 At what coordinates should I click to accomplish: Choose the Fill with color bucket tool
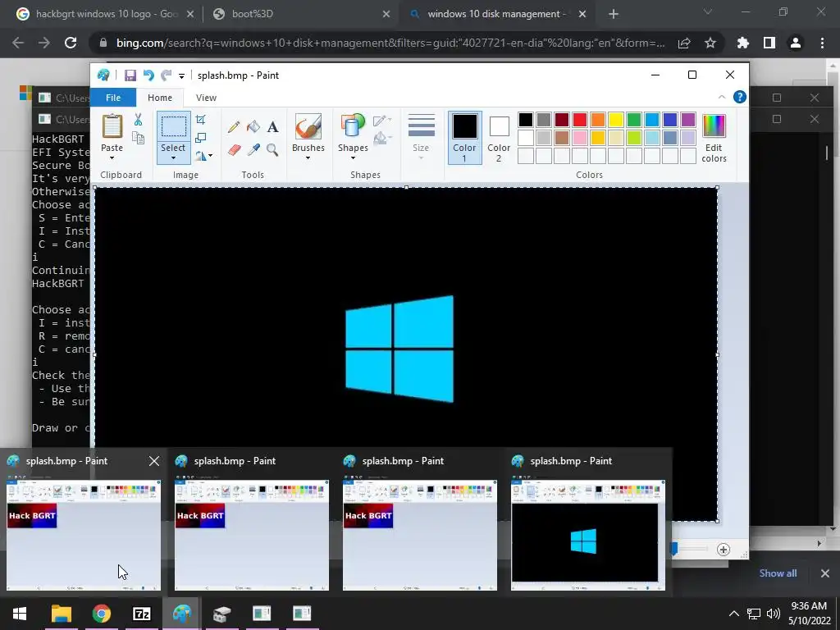click(x=253, y=127)
